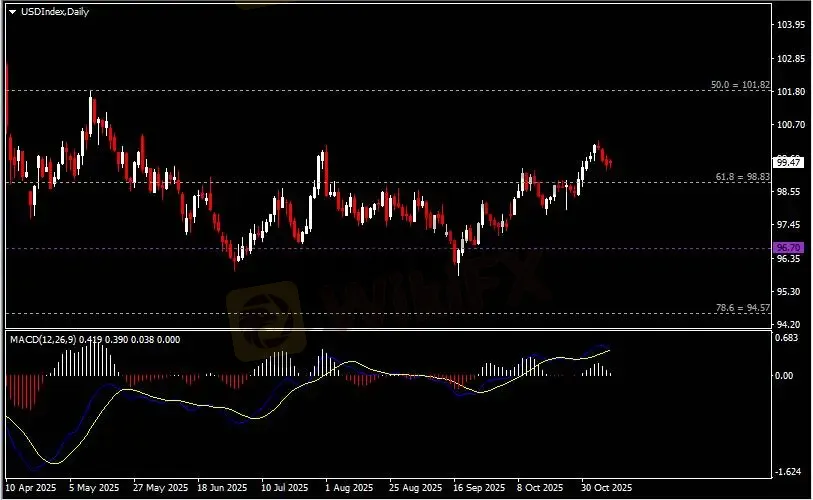
Task: Click the MACD scale value 0.683
Action: click(x=787, y=338)
